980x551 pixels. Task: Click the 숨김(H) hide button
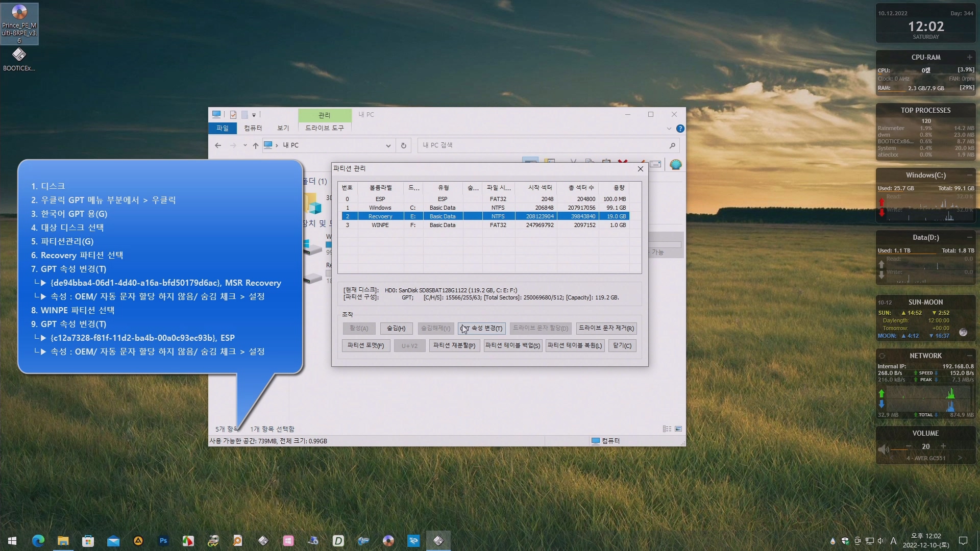pos(396,329)
